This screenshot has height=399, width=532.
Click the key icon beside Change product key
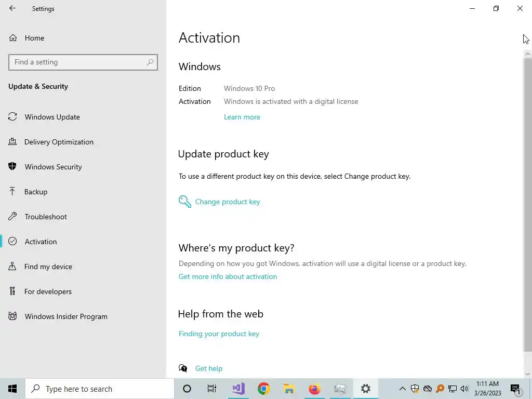click(x=184, y=202)
